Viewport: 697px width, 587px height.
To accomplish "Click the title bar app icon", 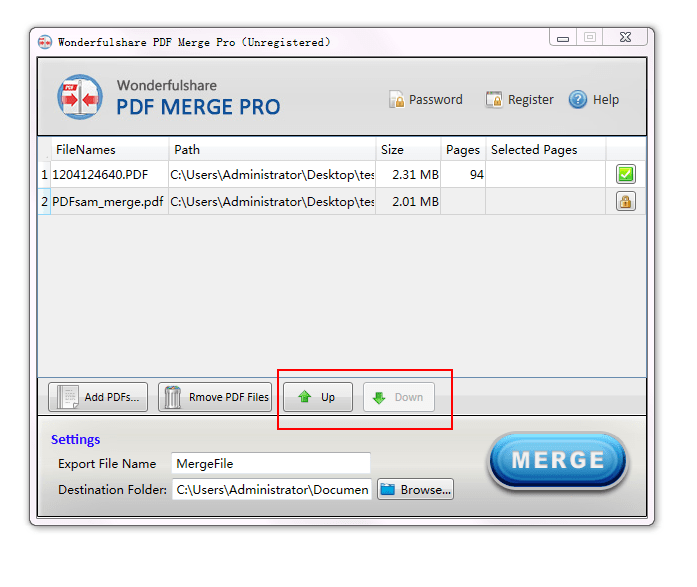I will coord(44,42).
